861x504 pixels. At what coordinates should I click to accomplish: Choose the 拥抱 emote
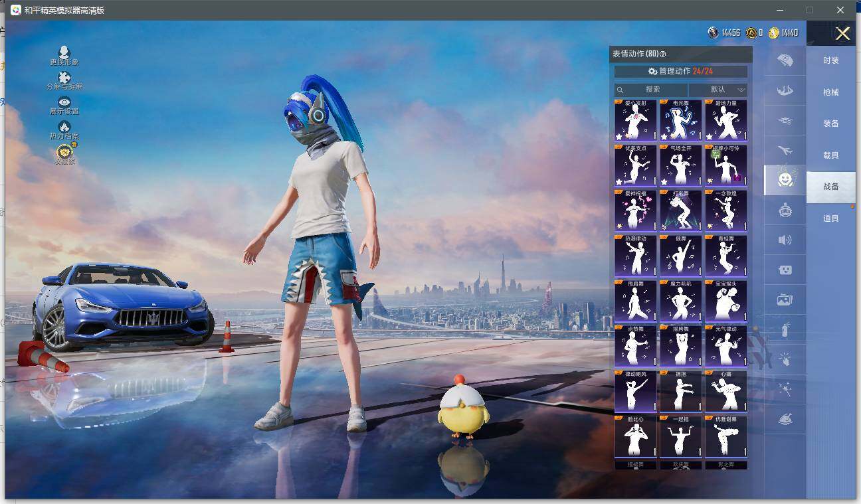tap(681, 392)
